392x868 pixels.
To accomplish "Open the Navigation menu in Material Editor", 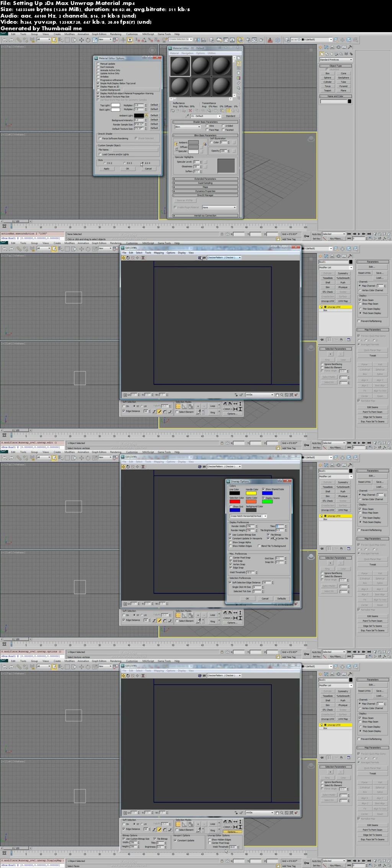I will pyautogui.click(x=187, y=53).
